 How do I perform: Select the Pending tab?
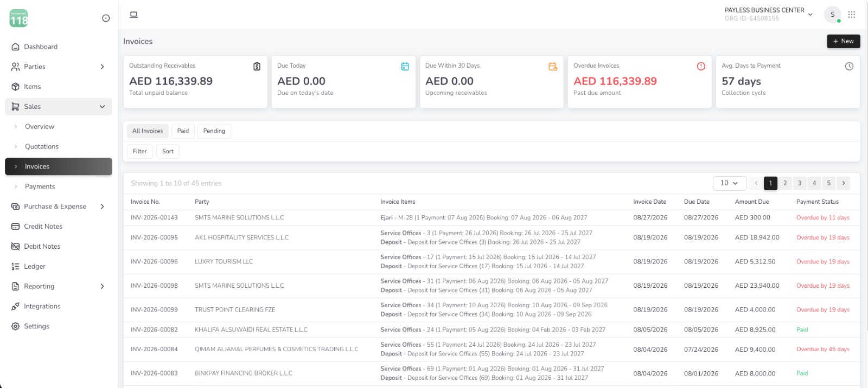pyautogui.click(x=214, y=131)
